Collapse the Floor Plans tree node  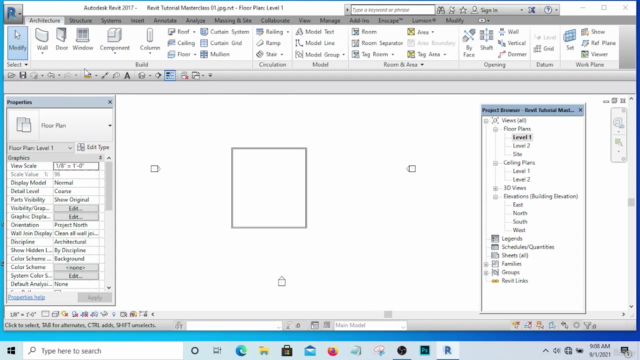(496, 129)
